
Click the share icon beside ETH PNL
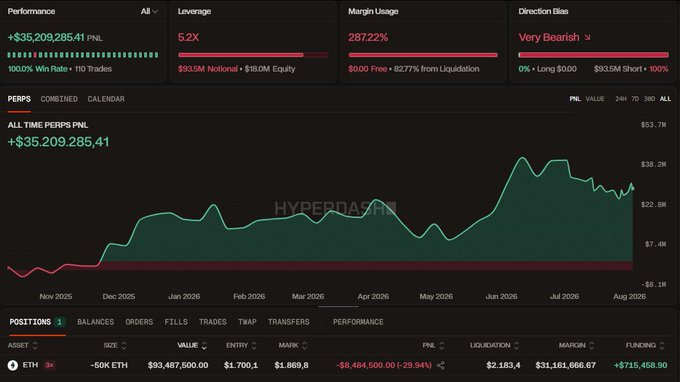click(441, 365)
